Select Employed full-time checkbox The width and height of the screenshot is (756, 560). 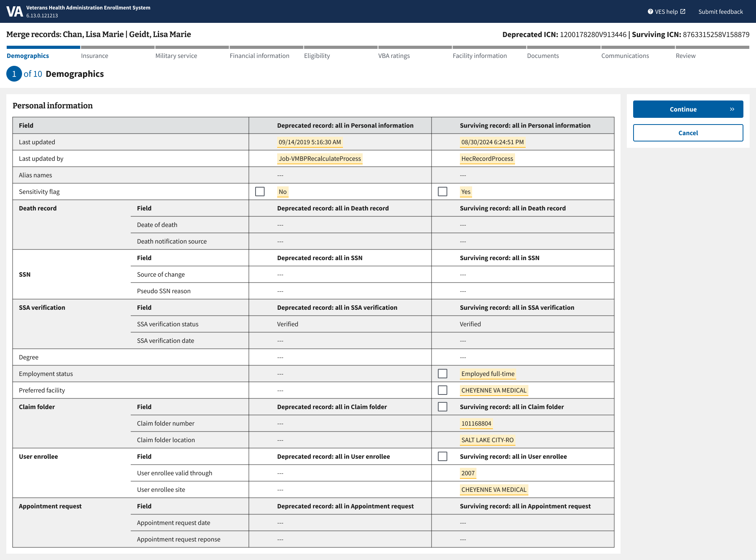point(443,374)
